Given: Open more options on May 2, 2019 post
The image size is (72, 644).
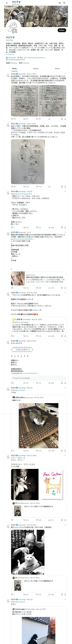Looking at the screenshot, I should click(x=65, y=74).
